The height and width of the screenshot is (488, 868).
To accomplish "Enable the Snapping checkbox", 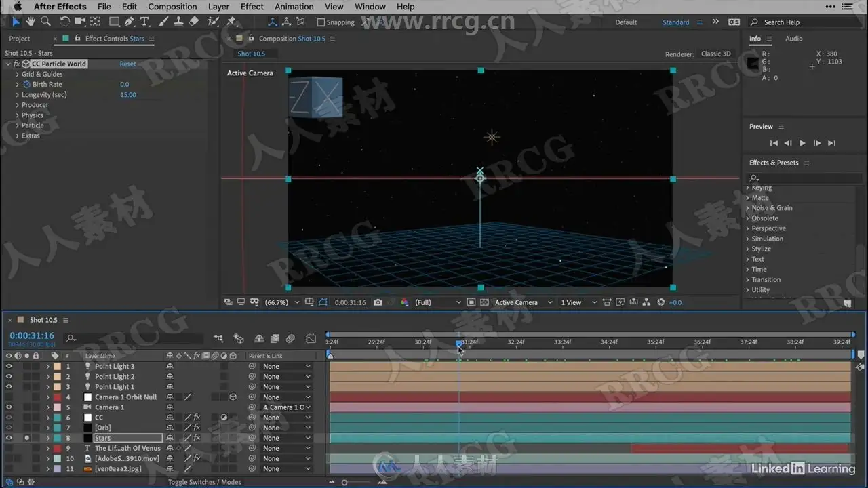I will pyautogui.click(x=321, y=22).
